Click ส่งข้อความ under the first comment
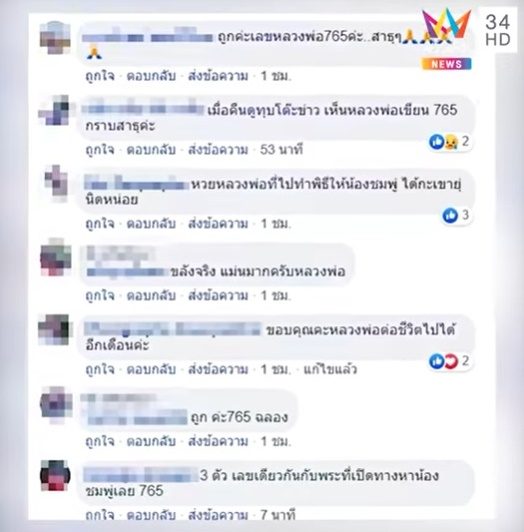 tap(218, 76)
